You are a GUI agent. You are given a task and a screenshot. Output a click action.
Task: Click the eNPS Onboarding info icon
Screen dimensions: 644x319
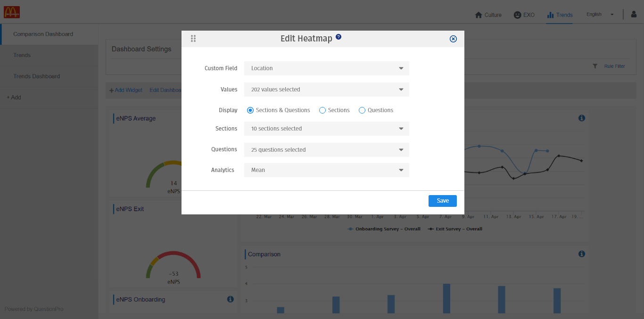230,299
